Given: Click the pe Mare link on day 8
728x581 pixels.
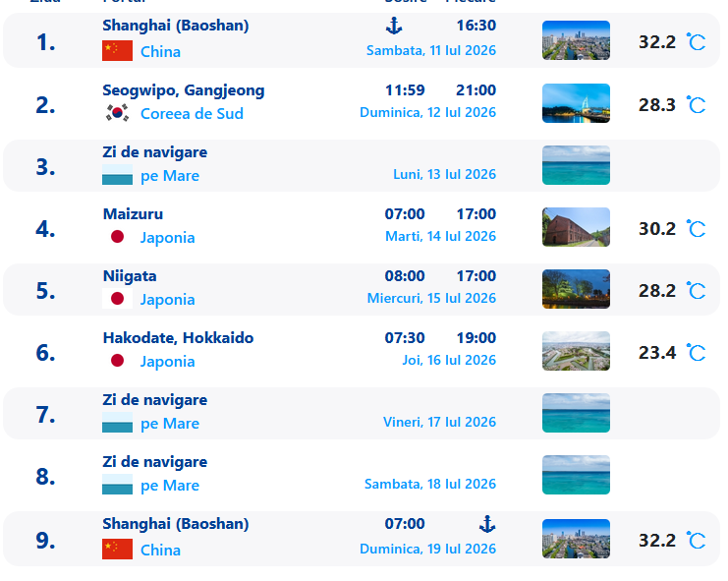Looking at the screenshot, I should pos(170,486).
